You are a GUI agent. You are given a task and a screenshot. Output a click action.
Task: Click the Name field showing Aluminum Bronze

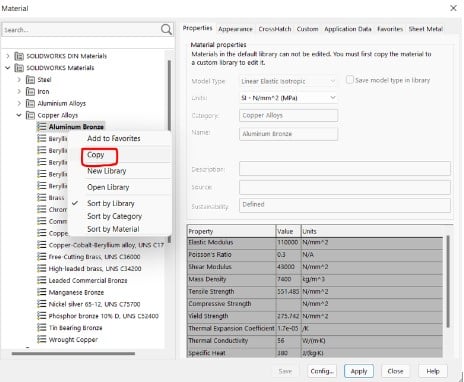click(288, 134)
